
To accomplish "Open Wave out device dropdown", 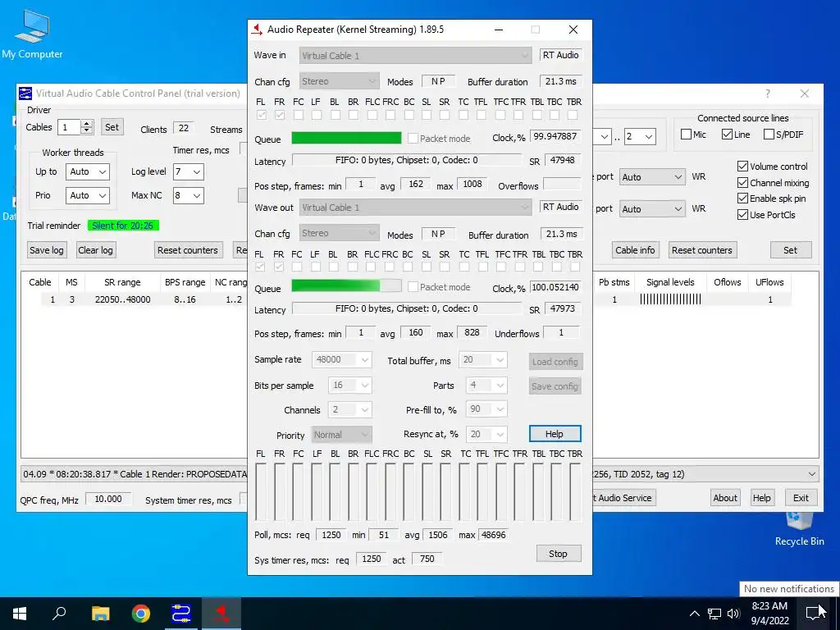I will pos(415,208).
